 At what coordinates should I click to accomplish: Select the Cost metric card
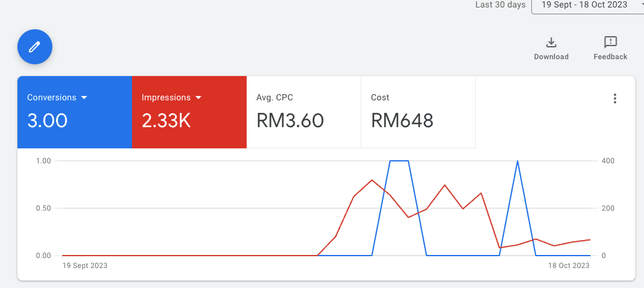point(418,112)
